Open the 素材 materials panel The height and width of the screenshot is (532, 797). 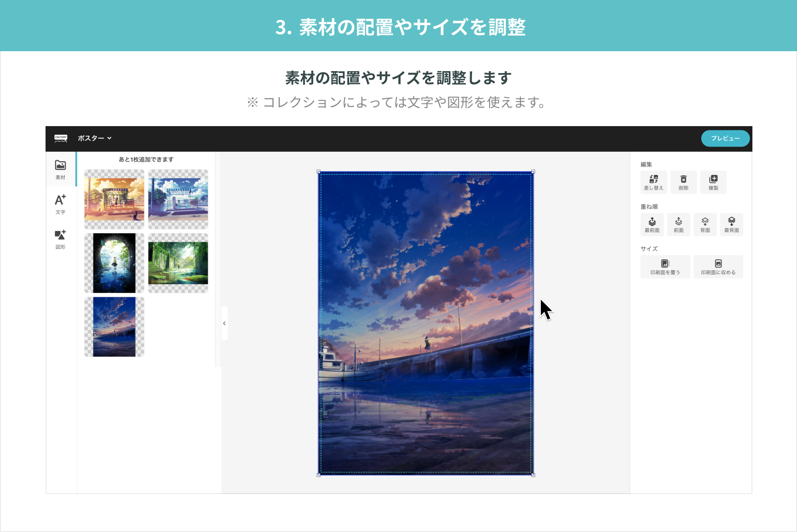coord(61,170)
